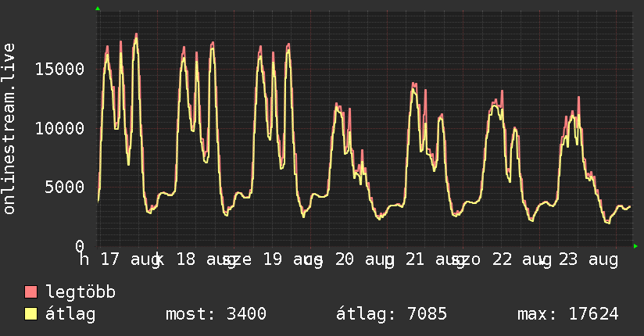Click the green arrow atop the Y axis
The width and height of the screenshot is (644, 336).
tap(98, 9)
